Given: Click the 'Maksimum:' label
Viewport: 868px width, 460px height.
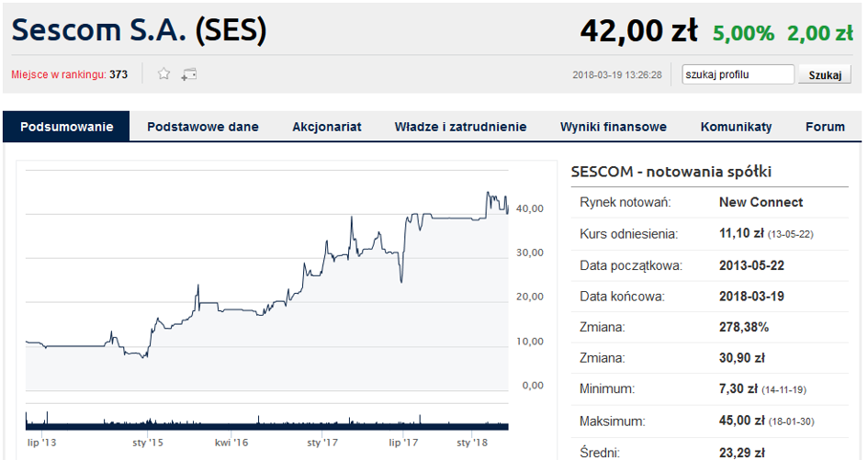Looking at the screenshot, I should coord(613,421).
